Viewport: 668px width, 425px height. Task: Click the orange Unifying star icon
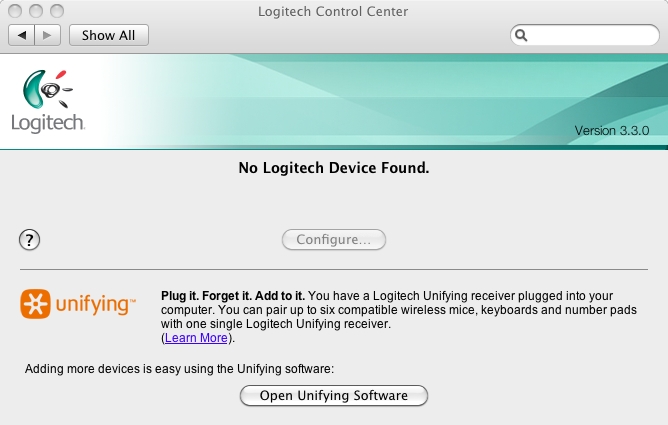(x=35, y=304)
